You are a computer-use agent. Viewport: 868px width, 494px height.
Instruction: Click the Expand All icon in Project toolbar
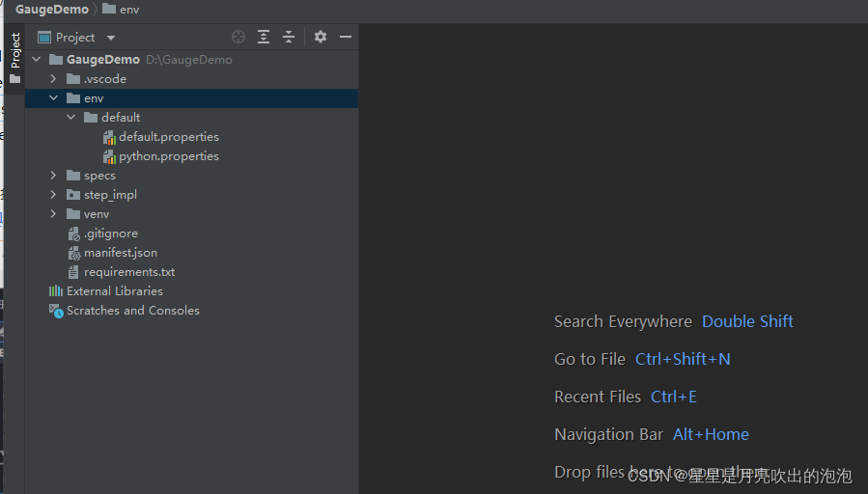coord(264,37)
